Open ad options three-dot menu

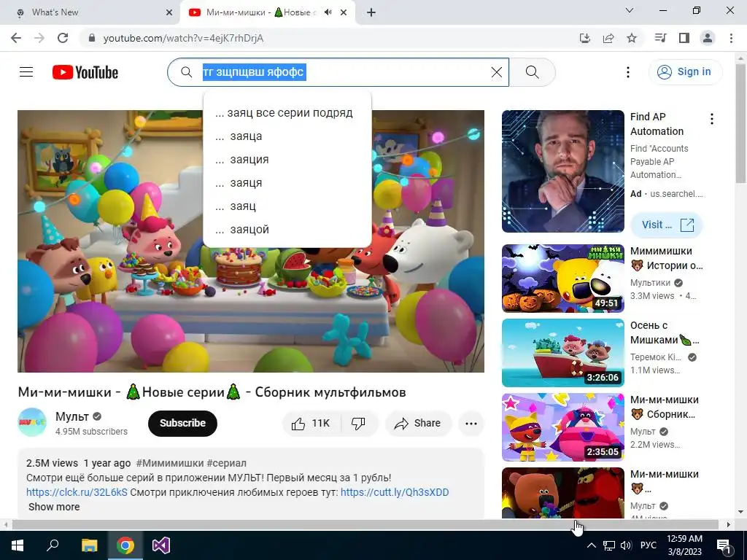[712, 119]
